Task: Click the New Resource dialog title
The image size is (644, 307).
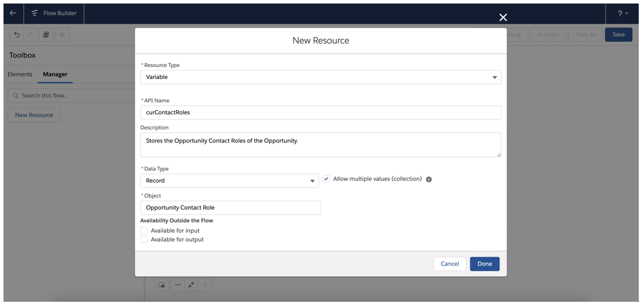Action: coord(321,41)
